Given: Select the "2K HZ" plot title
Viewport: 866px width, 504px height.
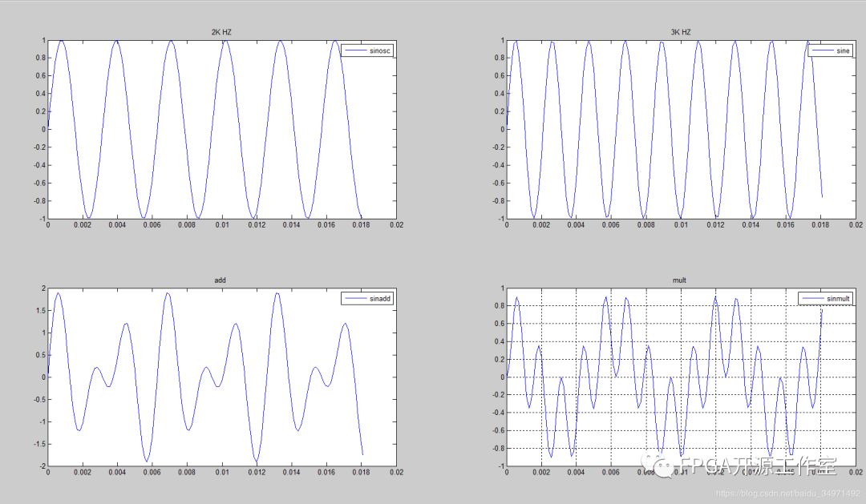Looking at the screenshot, I should pyautogui.click(x=221, y=32).
